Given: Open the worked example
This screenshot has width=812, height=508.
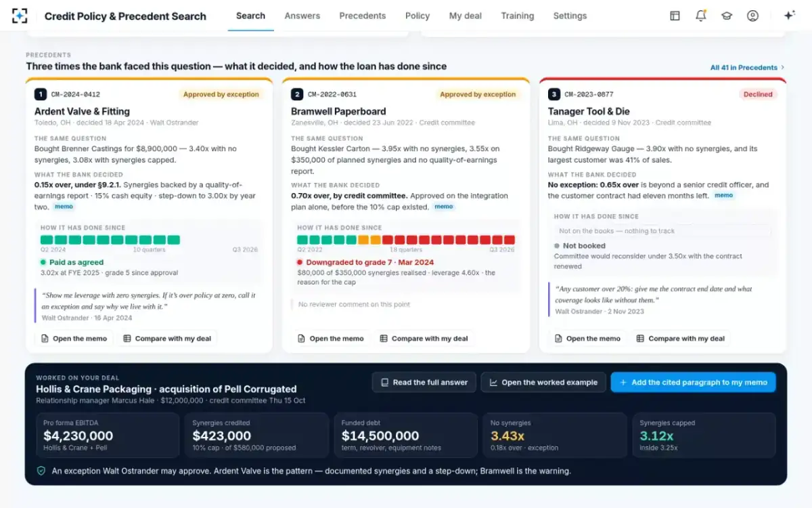Looking at the screenshot, I should pos(543,382).
